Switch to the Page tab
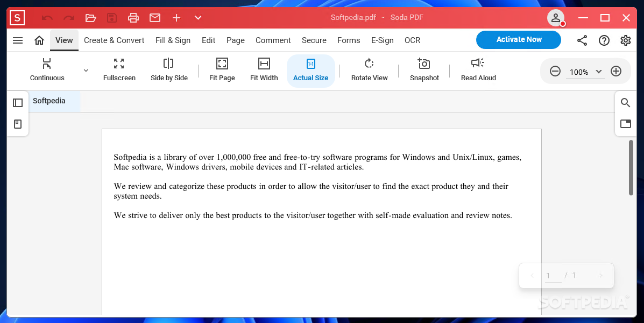The image size is (644, 323). pos(235,40)
